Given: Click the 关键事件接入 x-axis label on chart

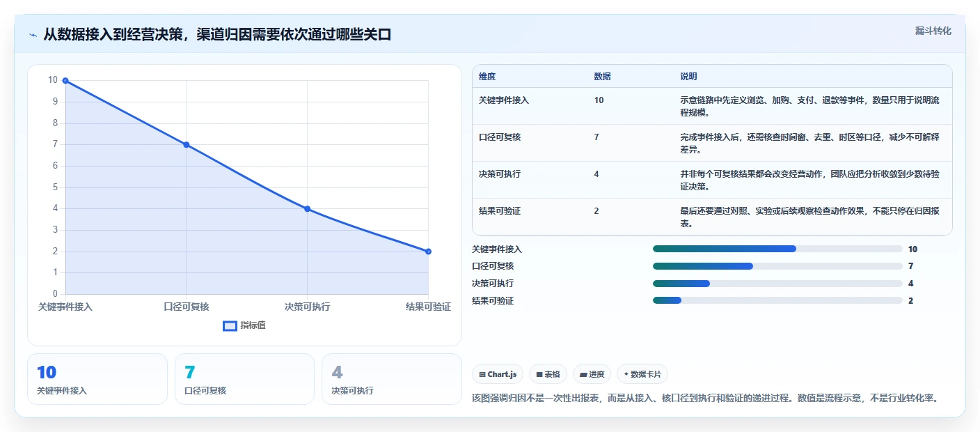Looking at the screenshot, I should pos(65,307).
